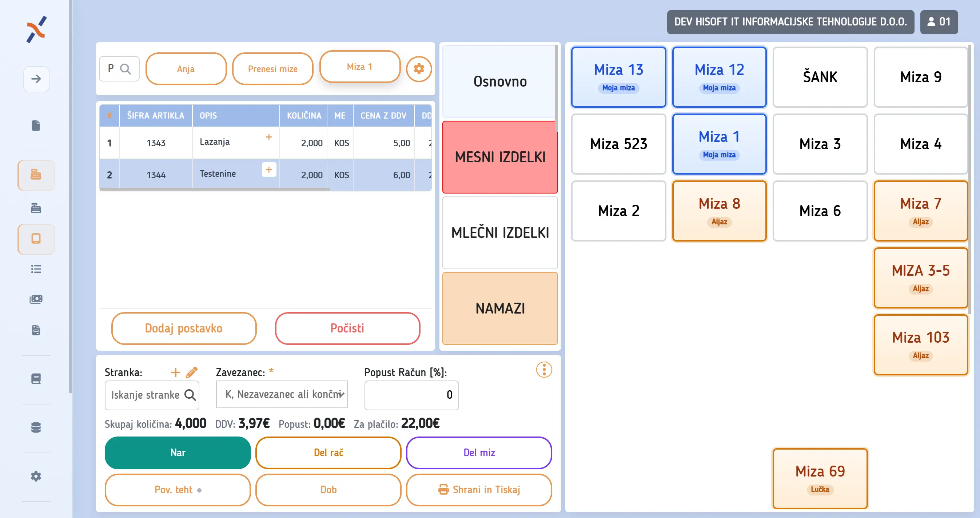The image size is (980, 518).
Task: Select table Miza 103
Action: (920, 345)
